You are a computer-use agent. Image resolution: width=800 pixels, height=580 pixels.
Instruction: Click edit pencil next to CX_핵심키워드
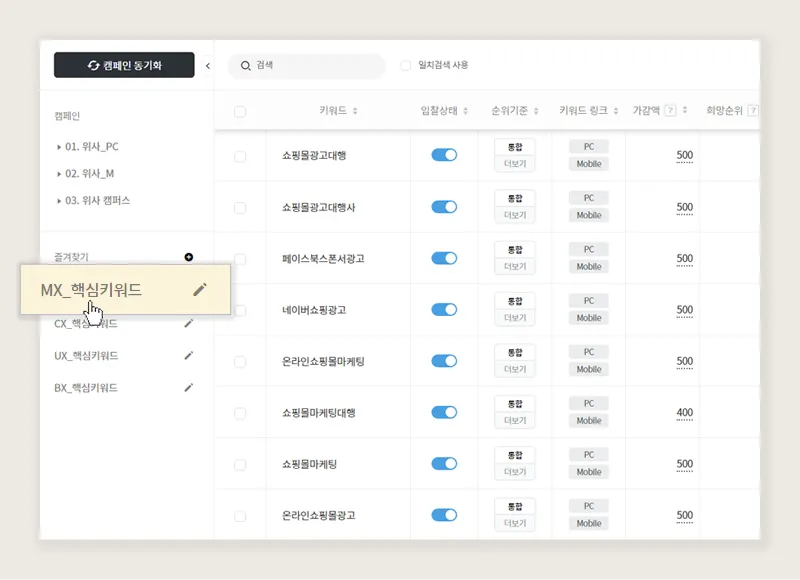(189, 323)
